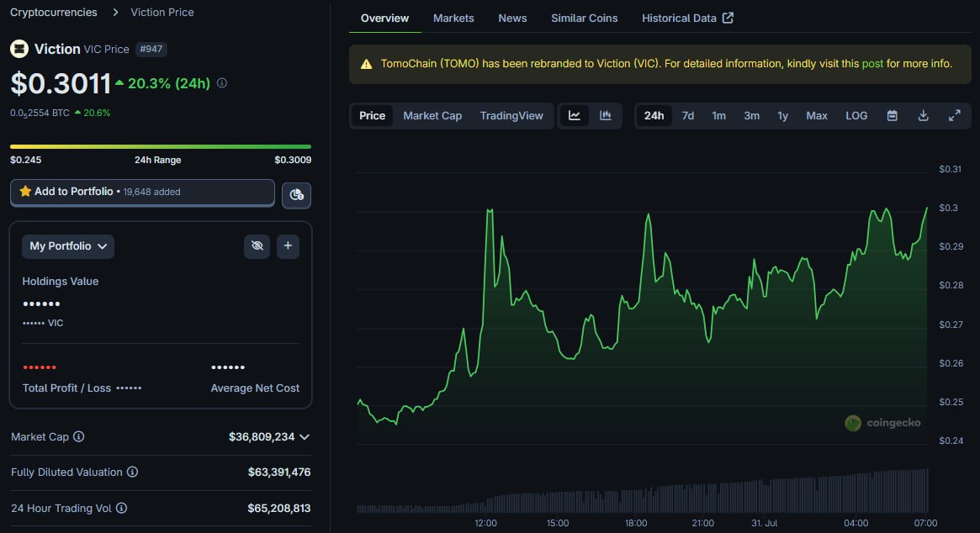Select TradingView chart mode

pos(511,116)
